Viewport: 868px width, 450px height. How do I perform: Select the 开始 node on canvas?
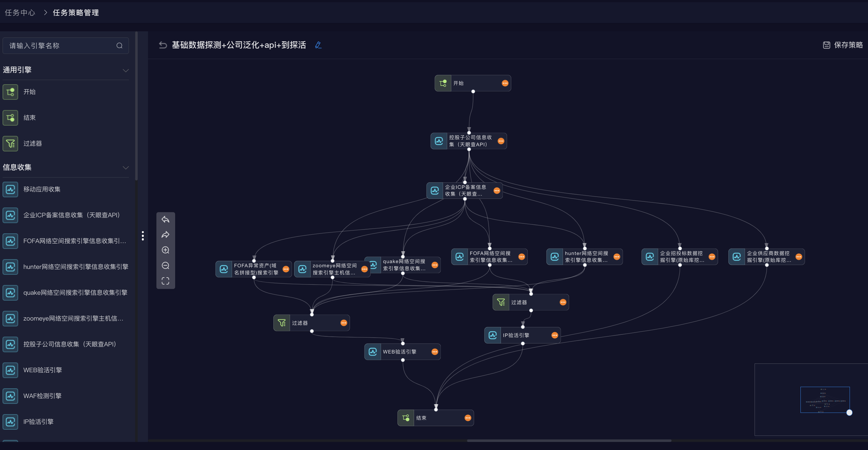[473, 83]
